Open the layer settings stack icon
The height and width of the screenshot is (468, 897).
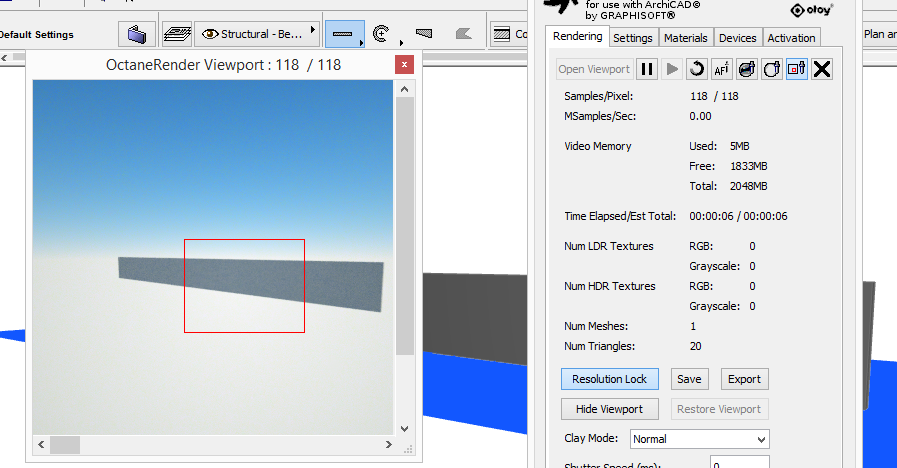pos(177,34)
